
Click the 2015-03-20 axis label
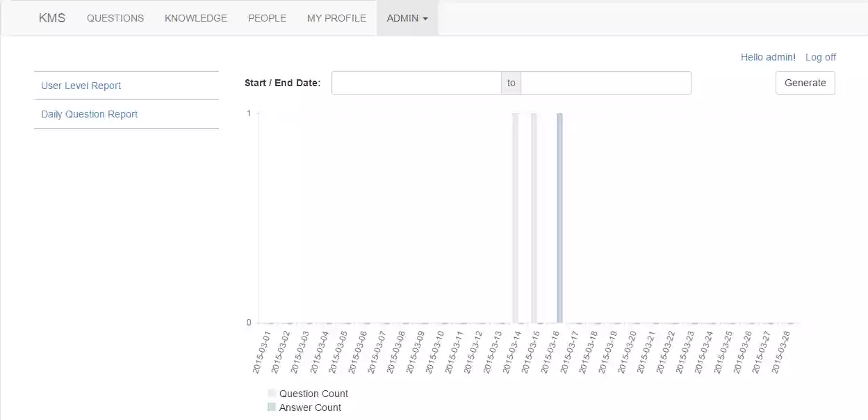pos(627,352)
